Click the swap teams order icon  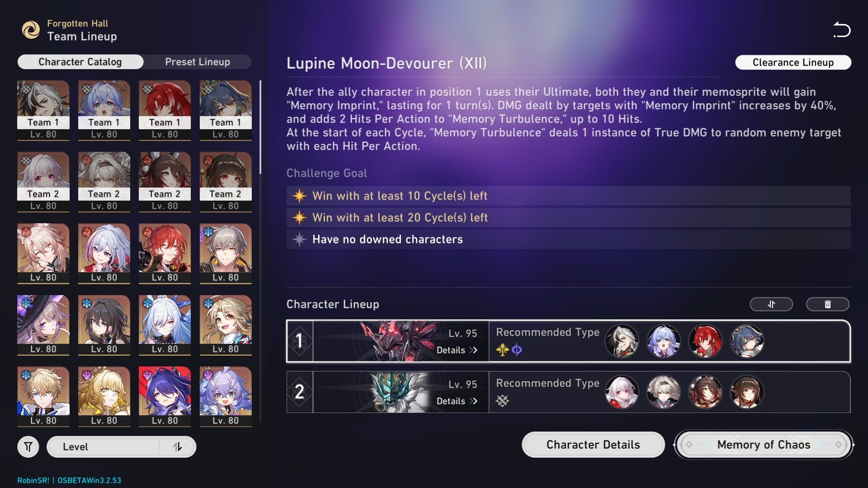click(771, 304)
